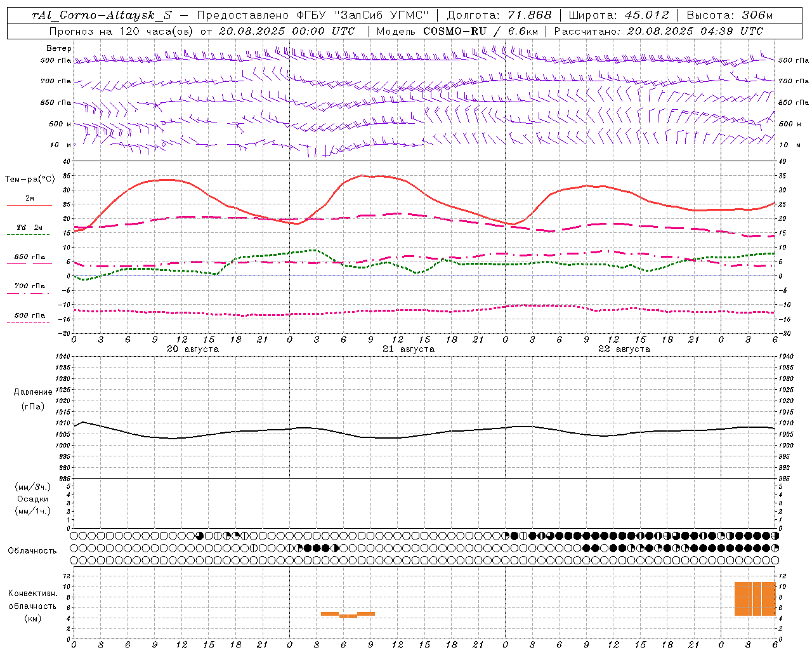Click the Тем-ра(°C) axis title
812x650 pixels.
pyautogui.click(x=30, y=180)
